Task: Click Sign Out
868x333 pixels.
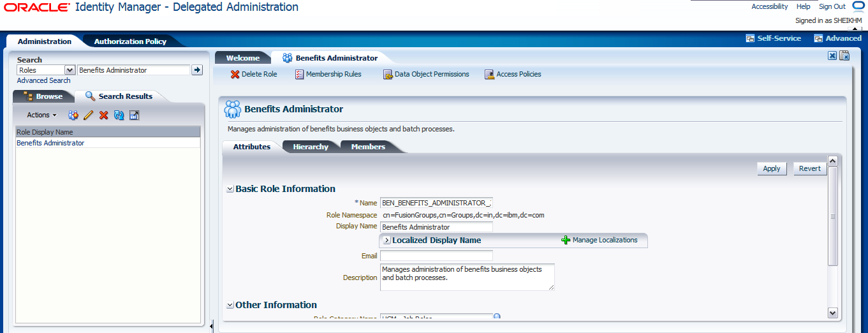Action: coord(832,6)
